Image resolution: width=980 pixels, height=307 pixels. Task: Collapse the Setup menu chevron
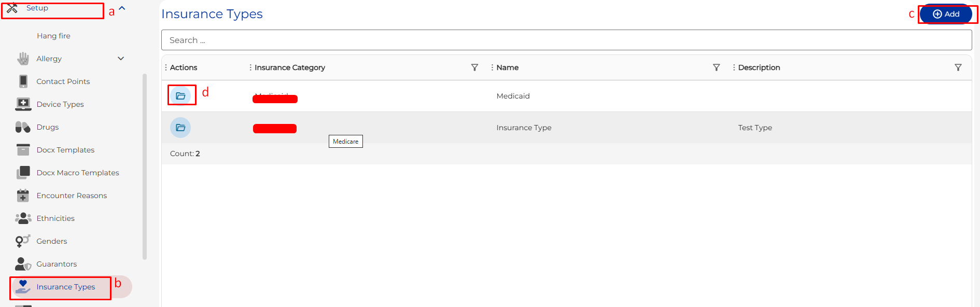[x=122, y=8]
